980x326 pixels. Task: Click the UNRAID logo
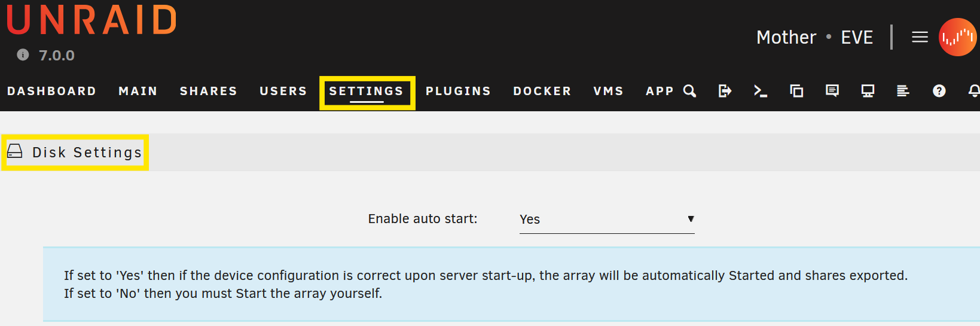click(91, 20)
